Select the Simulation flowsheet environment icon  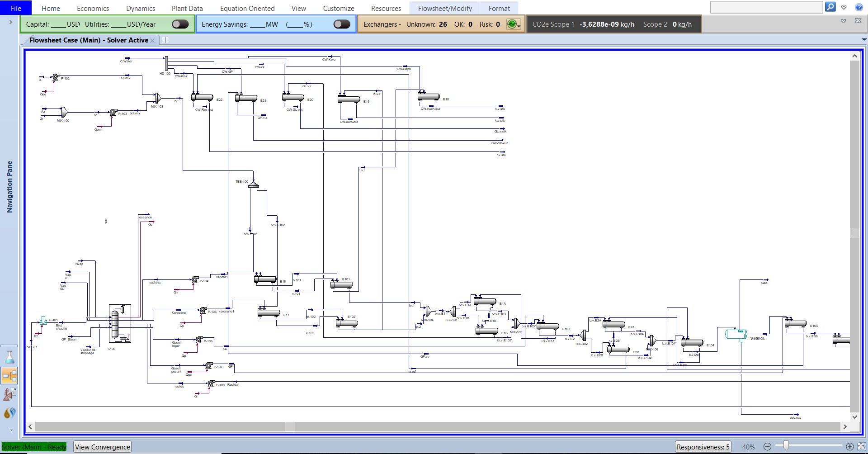(x=9, y=375)
